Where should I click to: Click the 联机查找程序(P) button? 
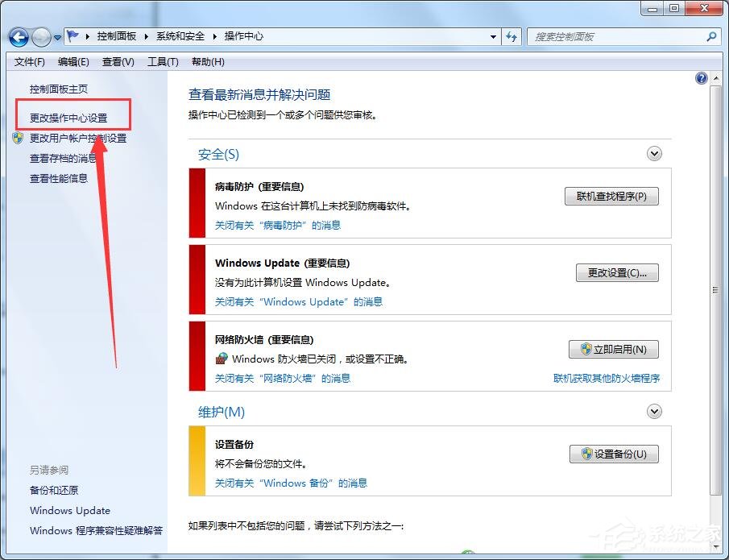click(x=611, y=196)
